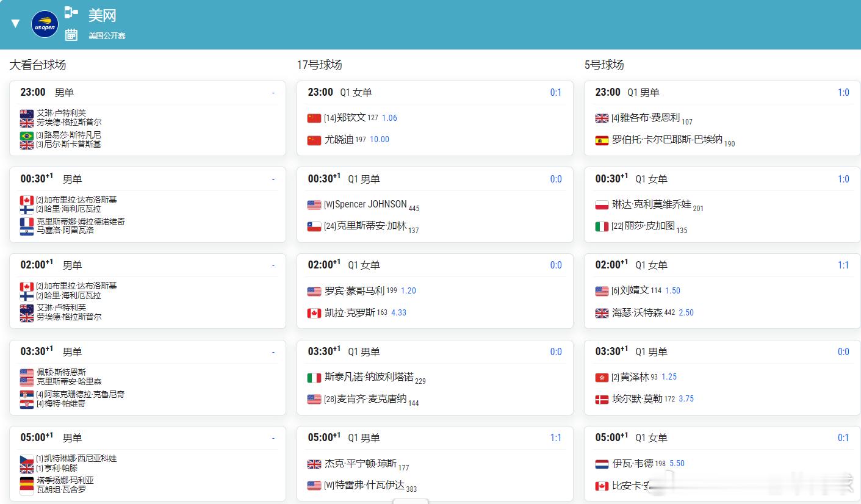This screenshot has height=504, width=861.
Task: Click Czech flag beside 凯特琳娜·西尼亚科娃
Action: (27, 459)
